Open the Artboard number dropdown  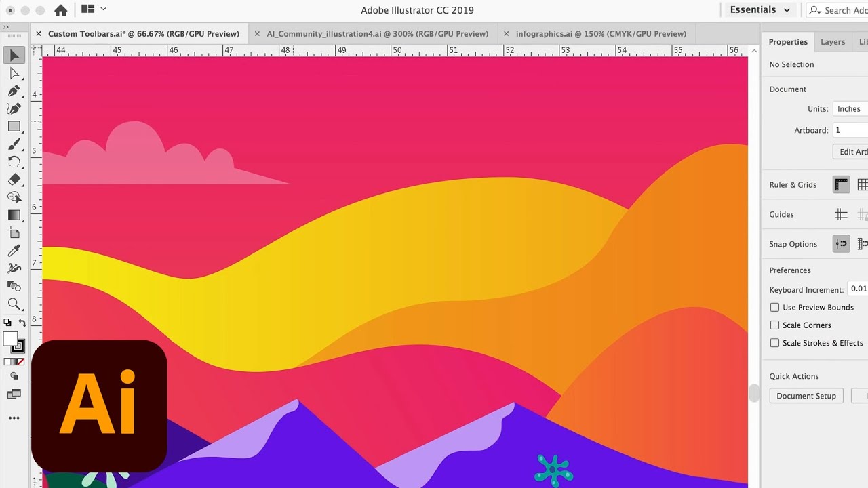pyautogui.click(x=850, y=130)
